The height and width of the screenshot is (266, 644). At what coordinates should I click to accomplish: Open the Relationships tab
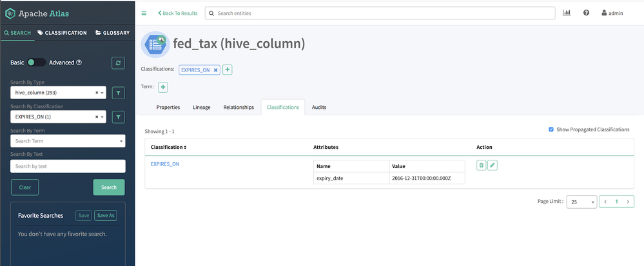[239, 107]
